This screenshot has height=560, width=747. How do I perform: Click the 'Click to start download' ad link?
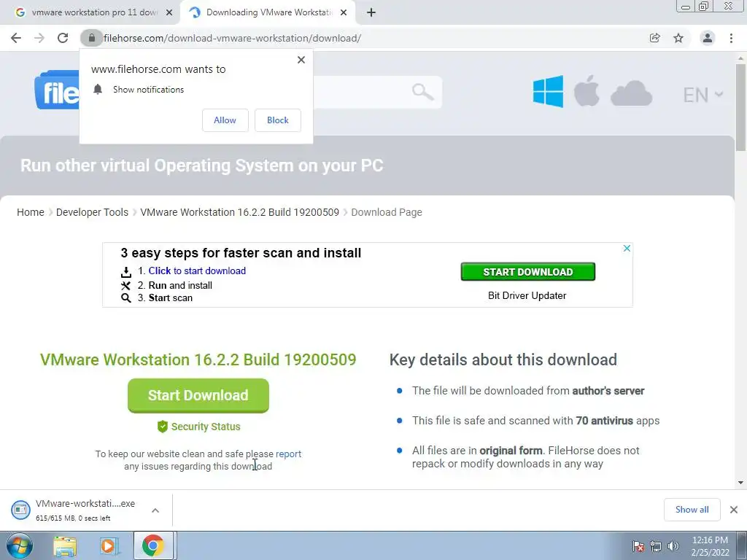[x=197, y=271]
